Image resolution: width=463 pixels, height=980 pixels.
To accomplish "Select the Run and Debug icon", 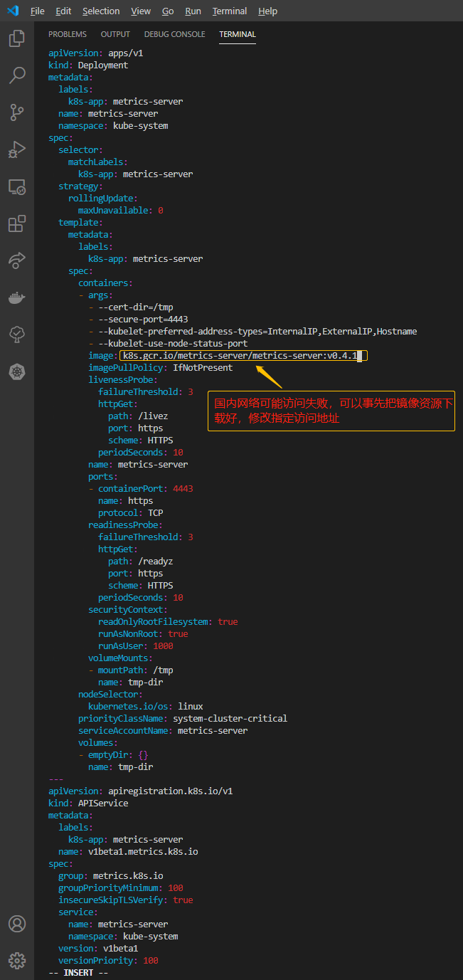I will (16, 149).
